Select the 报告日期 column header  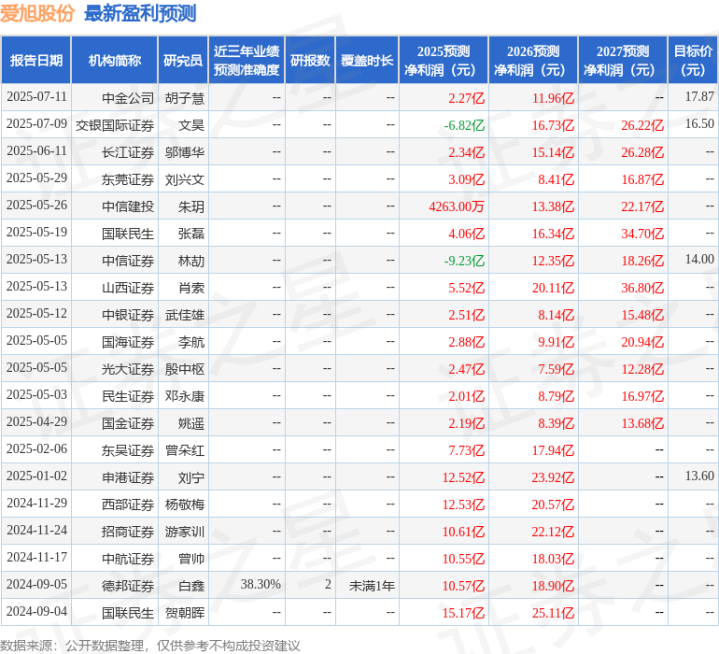click(x=36, y=60)
